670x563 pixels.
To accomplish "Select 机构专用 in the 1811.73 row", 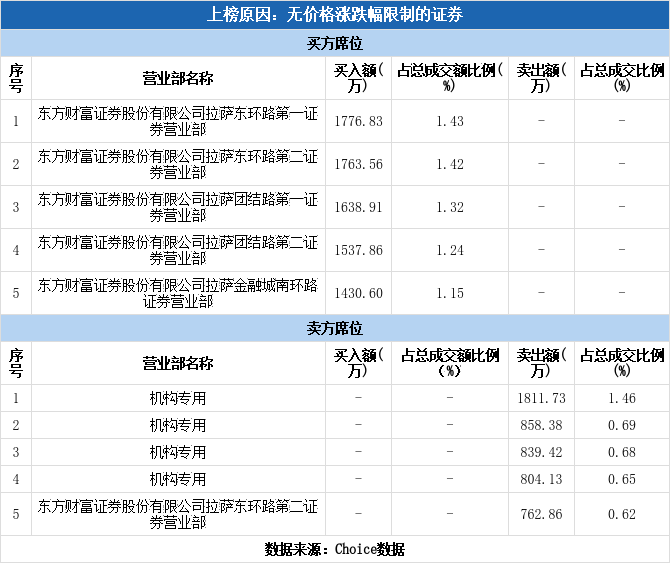I will point(178,398).
